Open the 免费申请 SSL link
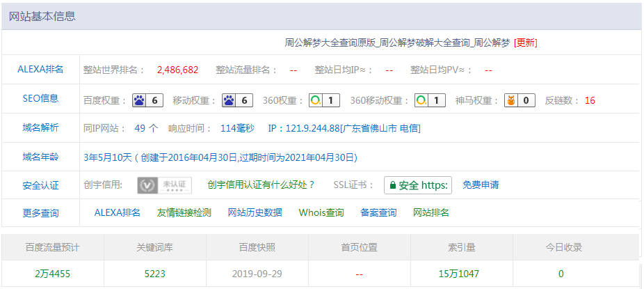The width and height of the screenshot is (644, 289). click(481, 185)
